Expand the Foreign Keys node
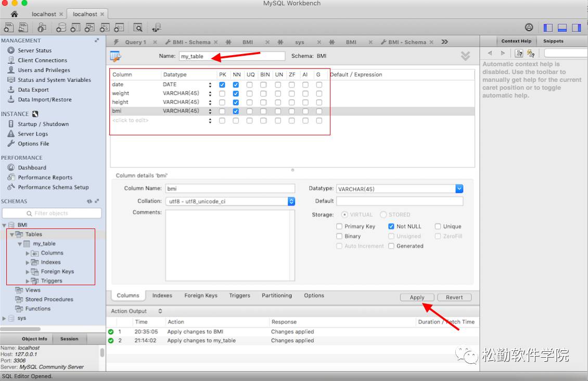The height and width of the screenshot is (381, 588). click(x=28, y=272)
